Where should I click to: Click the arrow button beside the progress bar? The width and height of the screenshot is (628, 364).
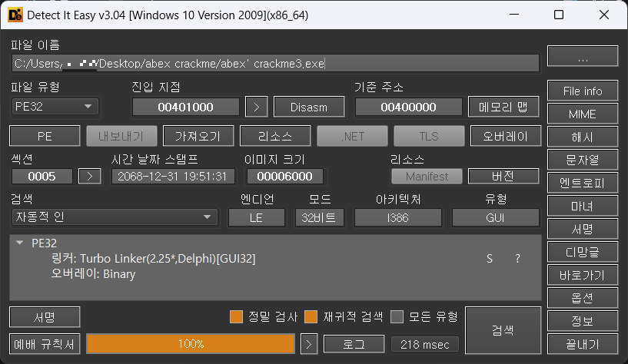308,344
